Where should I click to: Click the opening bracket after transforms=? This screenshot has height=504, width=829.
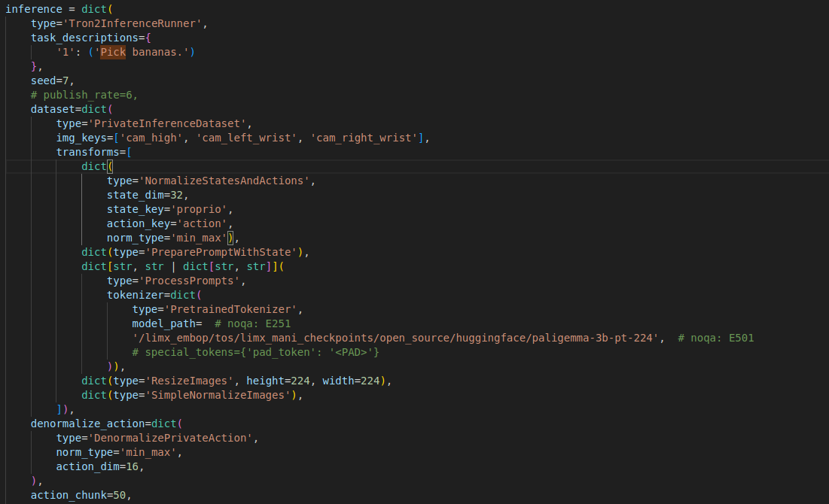pos(129,152)
